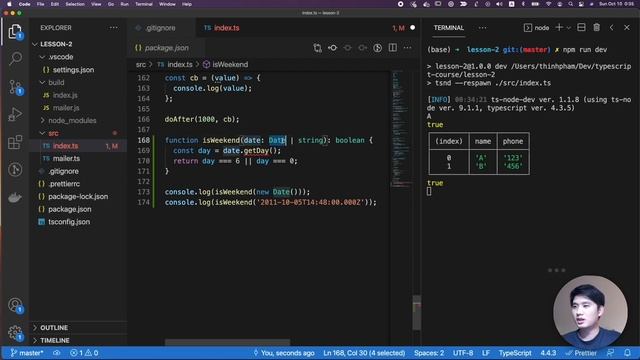Open the Terminal menu in menu bar
The image size is (640, 360).
tap(144, 4)
